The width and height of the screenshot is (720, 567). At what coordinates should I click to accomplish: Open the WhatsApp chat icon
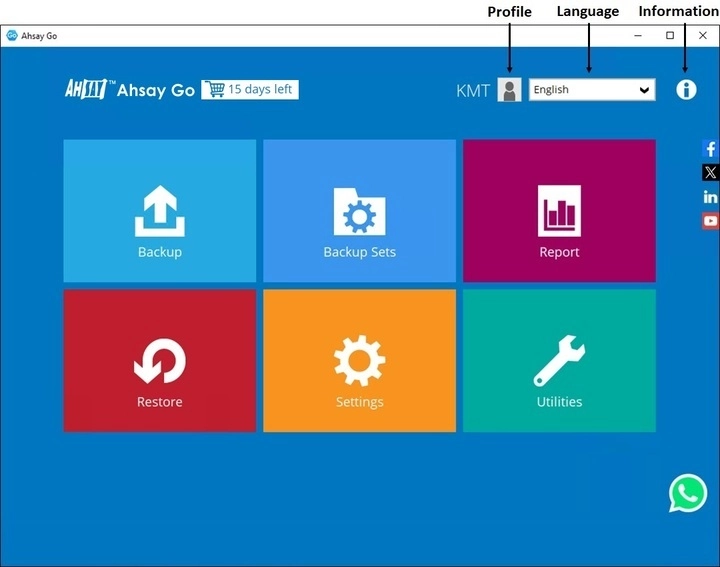coord(687,493)
